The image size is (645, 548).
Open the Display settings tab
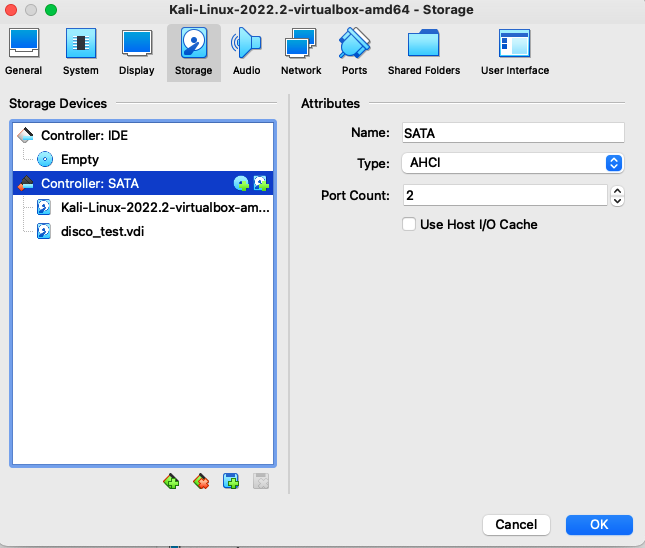point(137,53)
